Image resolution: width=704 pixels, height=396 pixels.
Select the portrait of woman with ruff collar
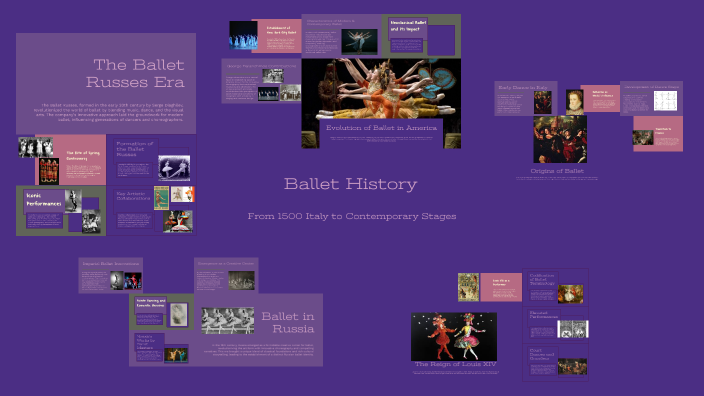(575, 102)
